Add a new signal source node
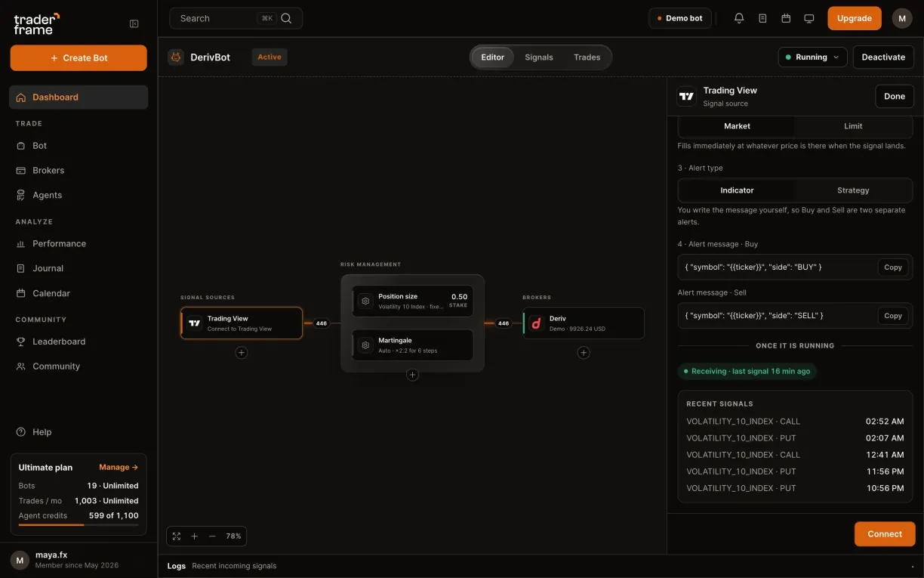Screen dimensions: 924x578 [x=242, y=352]
